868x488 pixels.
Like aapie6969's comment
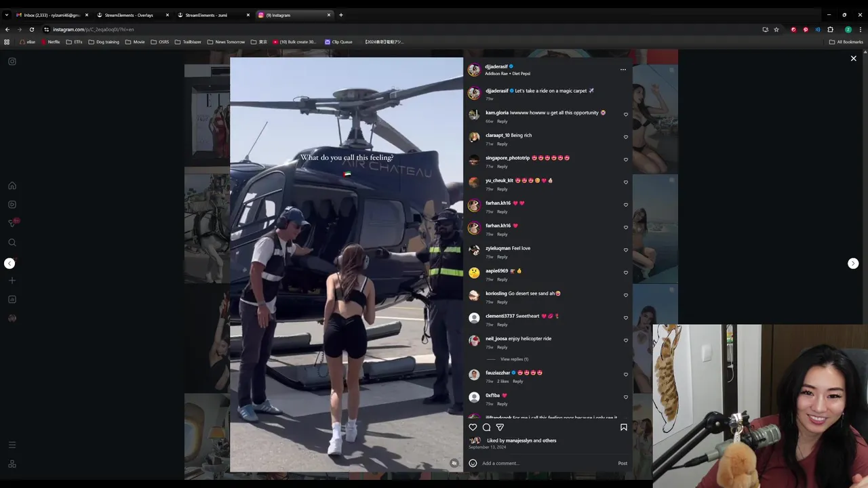click(x=626, y=272)
